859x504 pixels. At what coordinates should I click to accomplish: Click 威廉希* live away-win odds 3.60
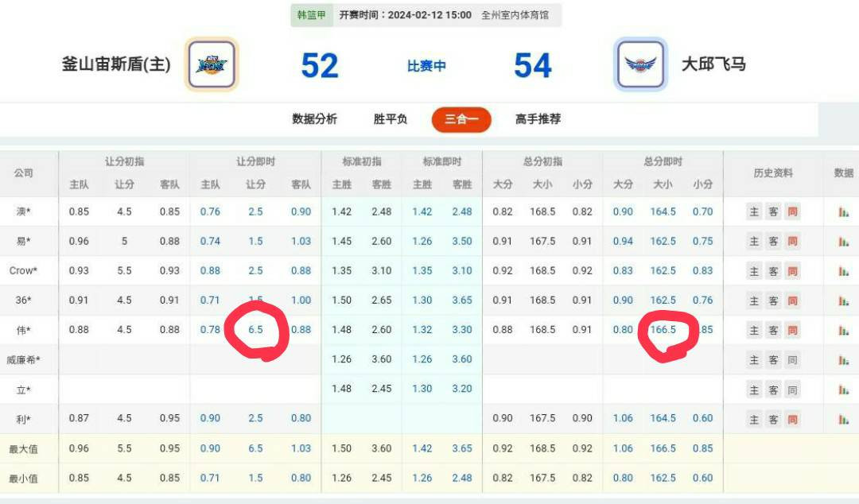(462, 359)
